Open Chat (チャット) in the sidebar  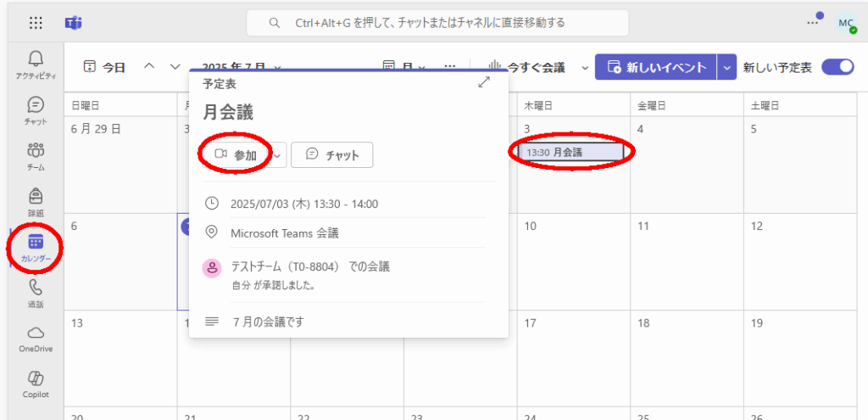point(36,111)
